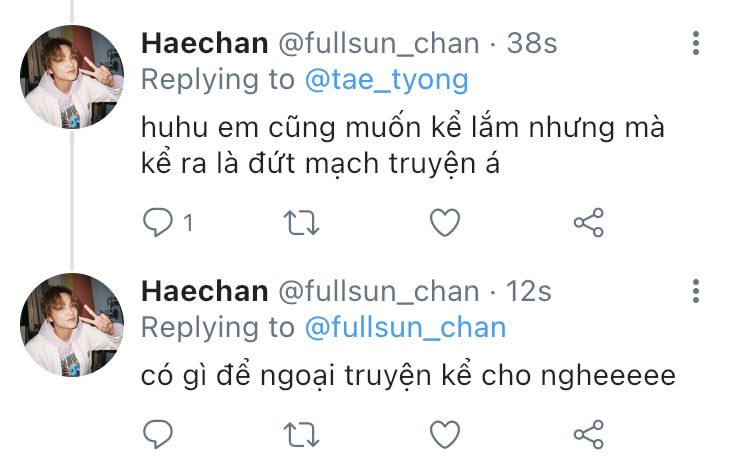The height and width of the screenshot is (467, 750).
Task: Open the @tae_tyong profile mention link
Action: [385, 79]
